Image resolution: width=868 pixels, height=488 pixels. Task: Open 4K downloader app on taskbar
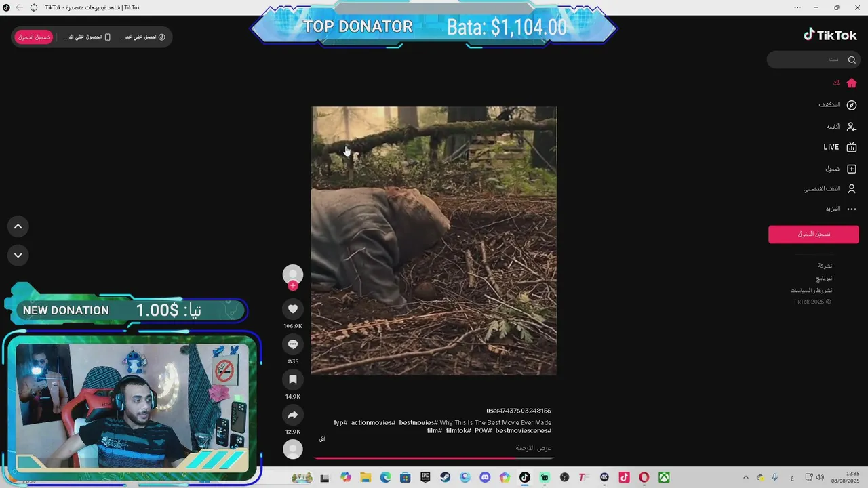(604, 478)
